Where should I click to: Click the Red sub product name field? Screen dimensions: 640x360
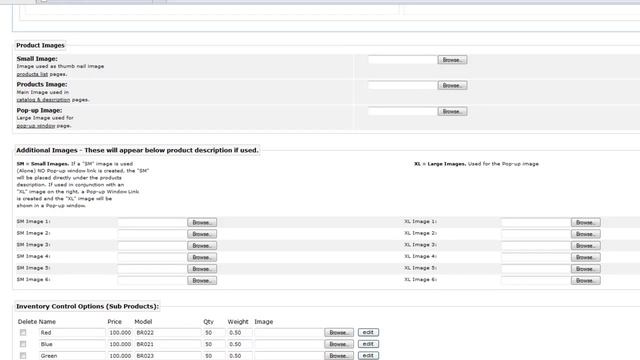click(72, 333)
